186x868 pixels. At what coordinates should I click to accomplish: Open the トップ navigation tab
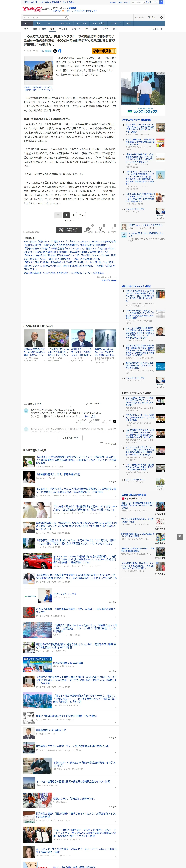point(27,24)
